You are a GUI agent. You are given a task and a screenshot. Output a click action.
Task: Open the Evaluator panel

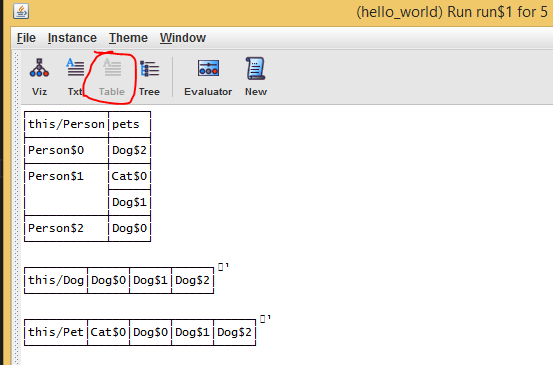208,77
